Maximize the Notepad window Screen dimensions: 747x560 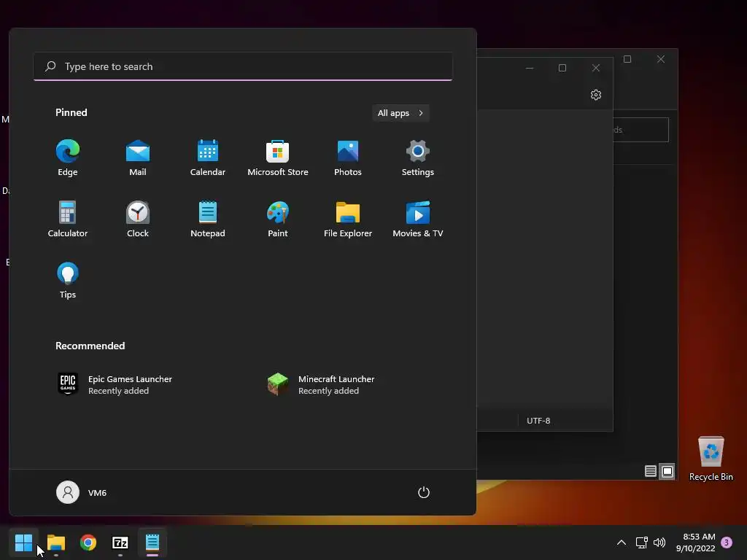click(x=562, y=68)
